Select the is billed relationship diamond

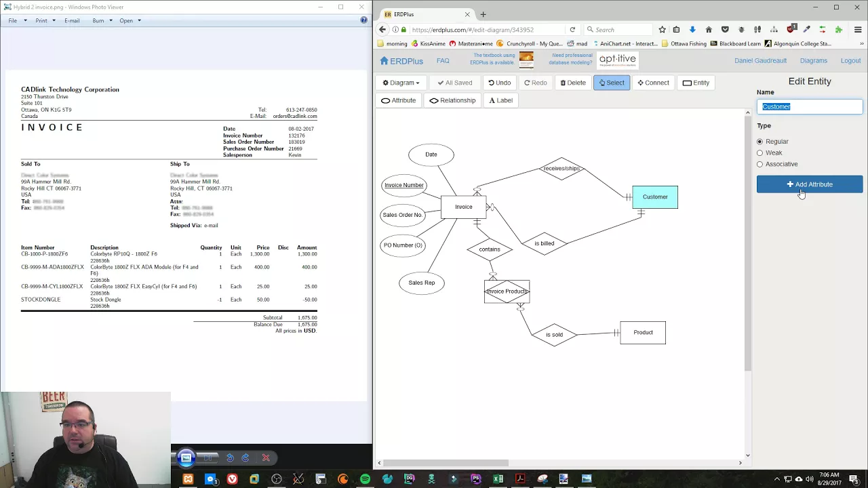[x=545, y=243]
